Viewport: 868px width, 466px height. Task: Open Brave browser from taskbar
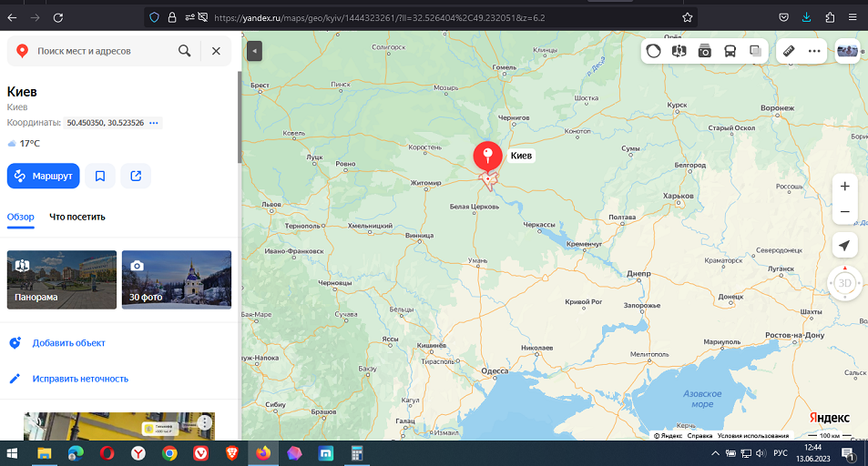pos(232,454)
